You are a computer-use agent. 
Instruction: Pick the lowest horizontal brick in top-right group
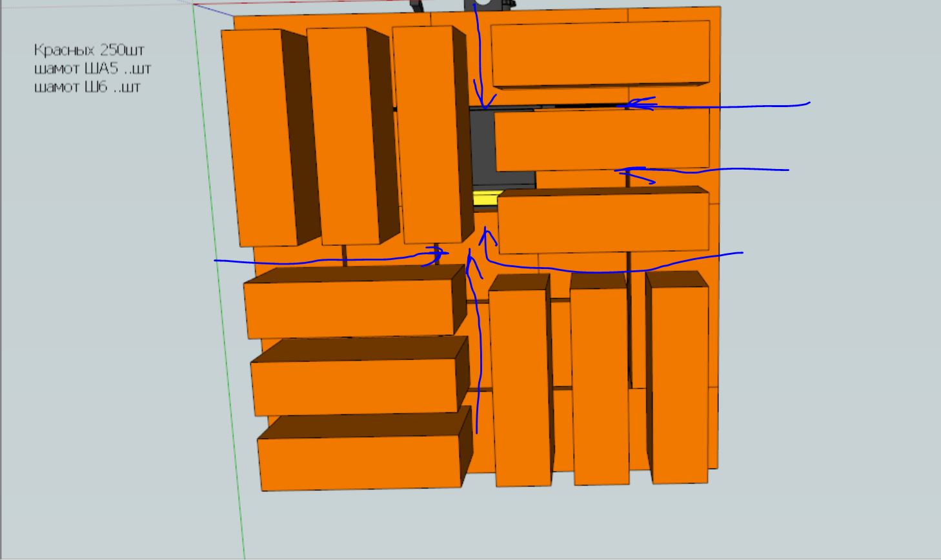pos(603,222)
